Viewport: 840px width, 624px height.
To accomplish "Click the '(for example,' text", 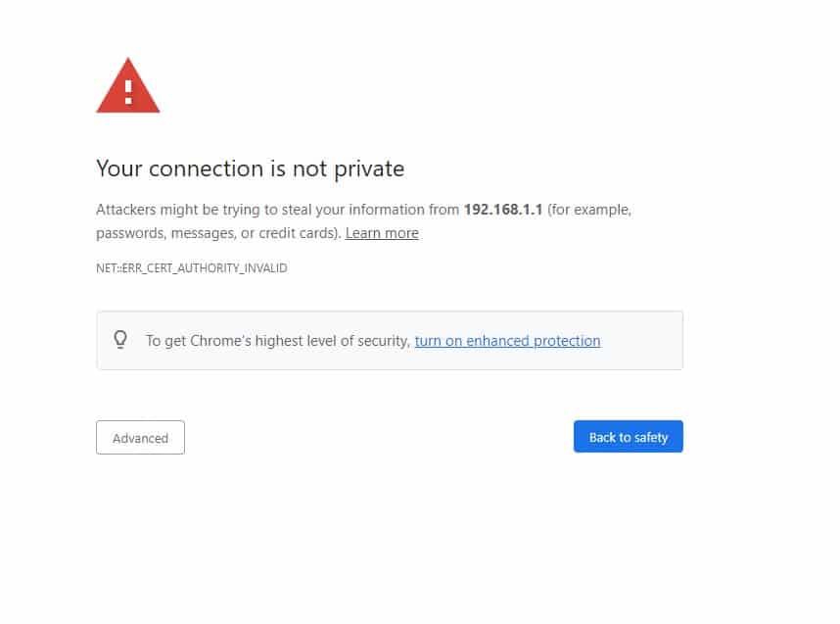I will pos(589,210).
